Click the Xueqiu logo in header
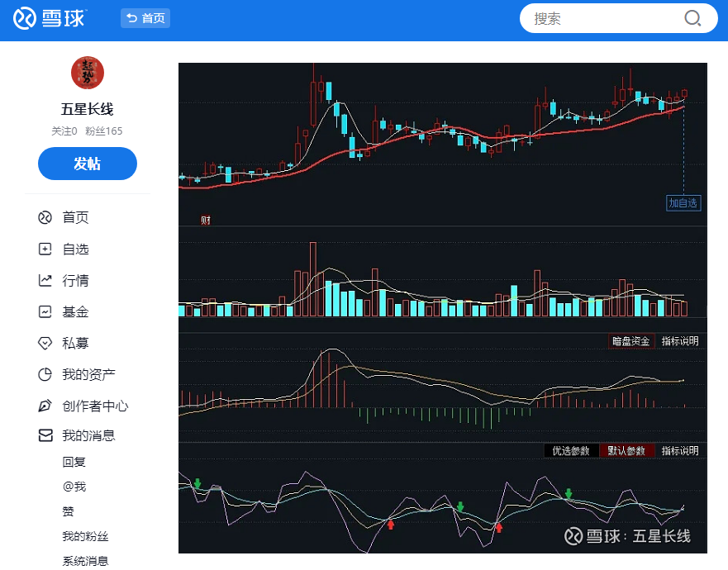This screenshot has height=570, width=728. 50,18
